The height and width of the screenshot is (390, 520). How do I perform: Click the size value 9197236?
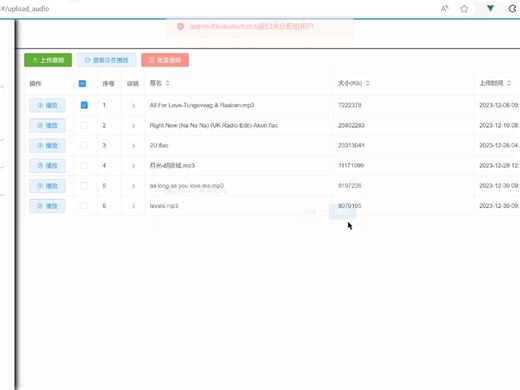pyautogui.click(x=350, y=186)
